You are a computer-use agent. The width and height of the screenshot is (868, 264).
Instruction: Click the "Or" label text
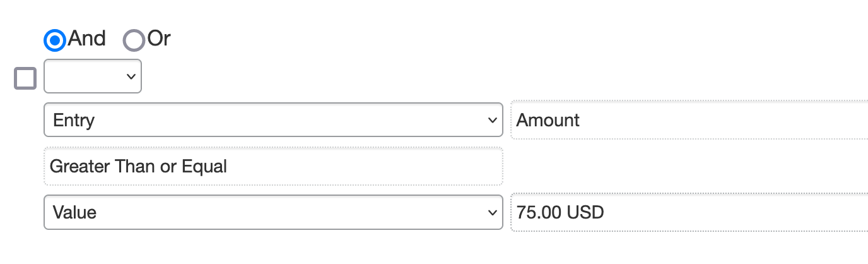coord(159,39)
